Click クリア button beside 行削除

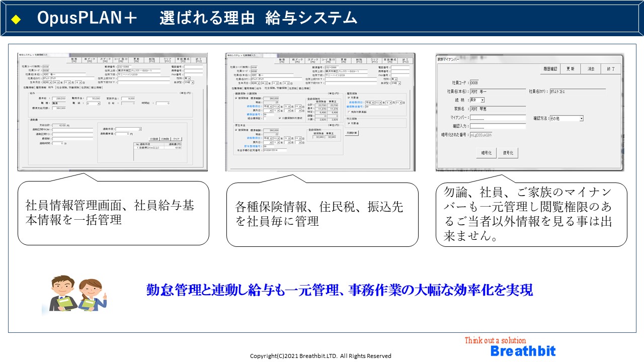click(x=177, y=139)
